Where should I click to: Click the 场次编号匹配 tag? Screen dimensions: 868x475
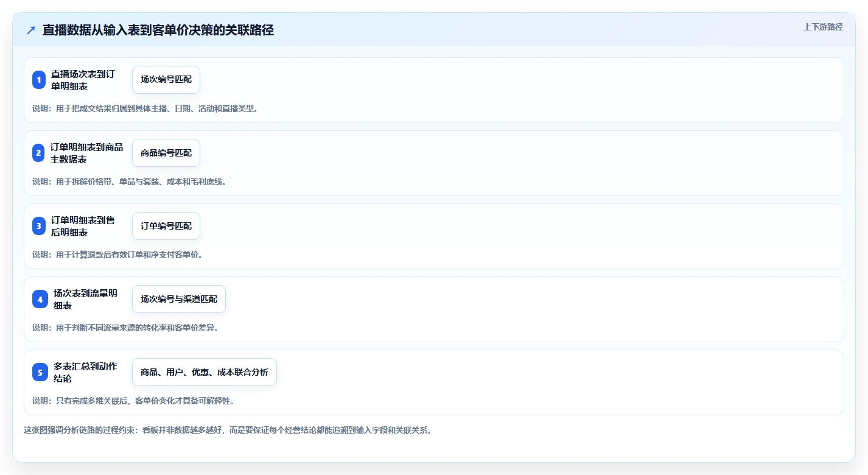tap(166, 80)
